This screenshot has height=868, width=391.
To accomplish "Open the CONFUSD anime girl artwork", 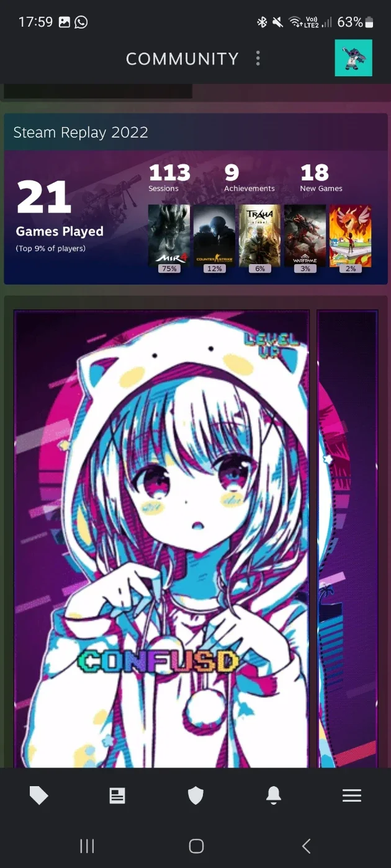I will click(161, 539).
